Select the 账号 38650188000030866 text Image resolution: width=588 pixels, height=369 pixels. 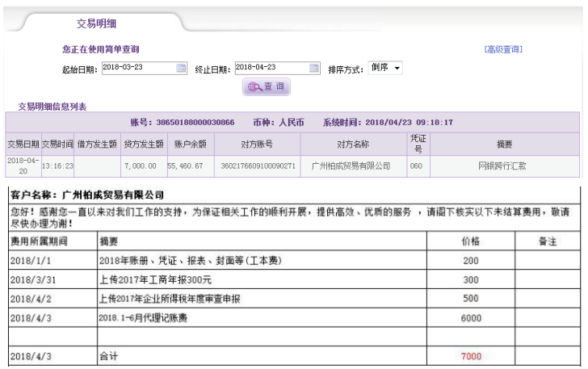[183, 122]
